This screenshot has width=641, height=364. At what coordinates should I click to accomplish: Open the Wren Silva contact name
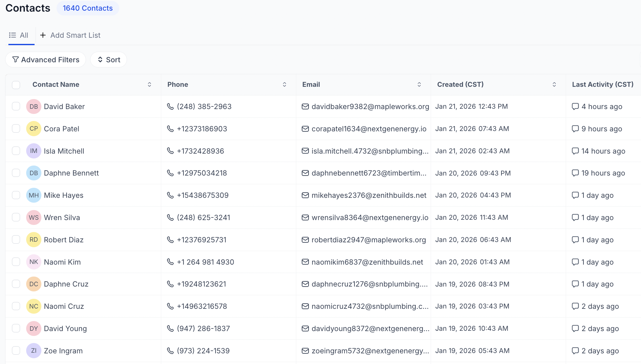click(x=62, y=217)
